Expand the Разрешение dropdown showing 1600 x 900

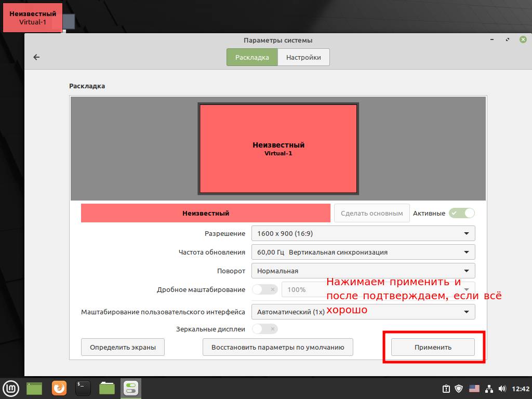[x=363, y=234]
